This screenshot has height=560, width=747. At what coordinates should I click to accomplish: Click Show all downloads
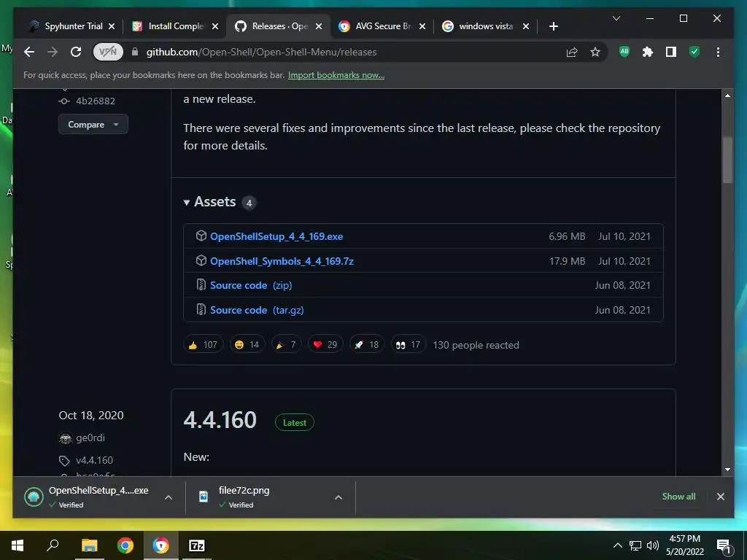click(678, 496)
